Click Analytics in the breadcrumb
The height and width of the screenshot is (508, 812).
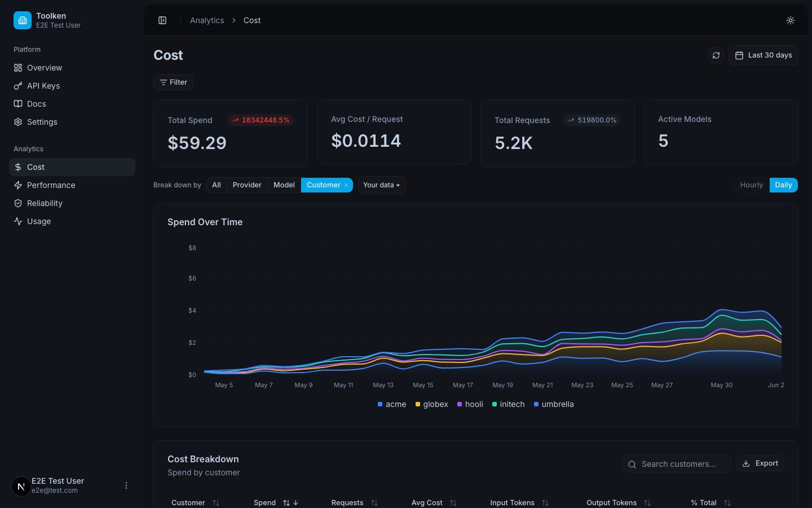[207, 20]
